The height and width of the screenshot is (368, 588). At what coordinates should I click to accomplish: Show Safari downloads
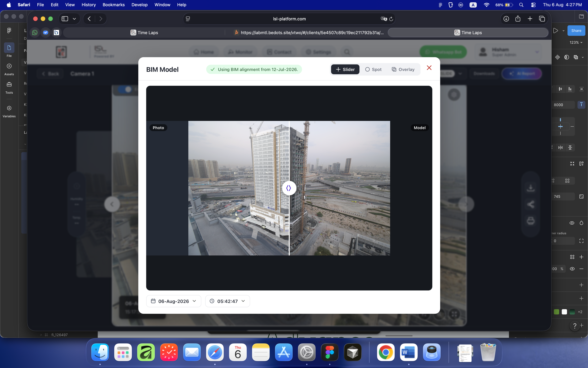point(506,19)
